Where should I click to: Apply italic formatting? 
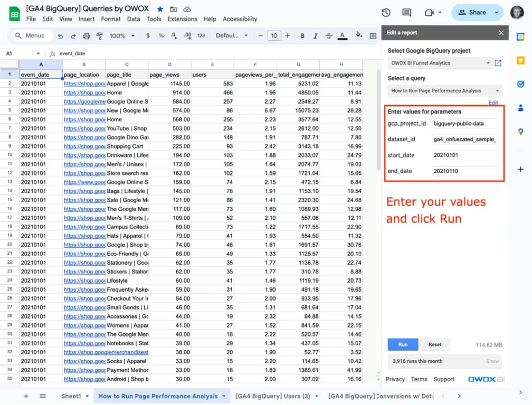316,35
